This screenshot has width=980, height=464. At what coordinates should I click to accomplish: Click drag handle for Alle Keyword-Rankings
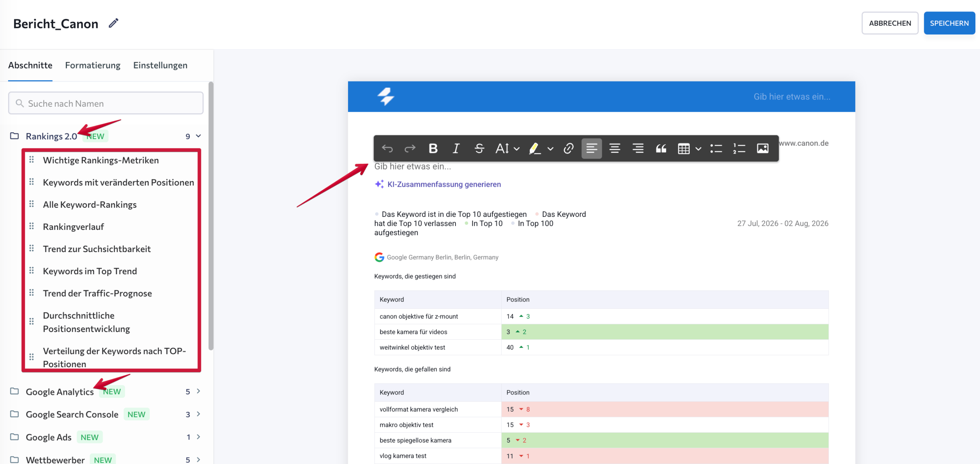click(32, 204)
